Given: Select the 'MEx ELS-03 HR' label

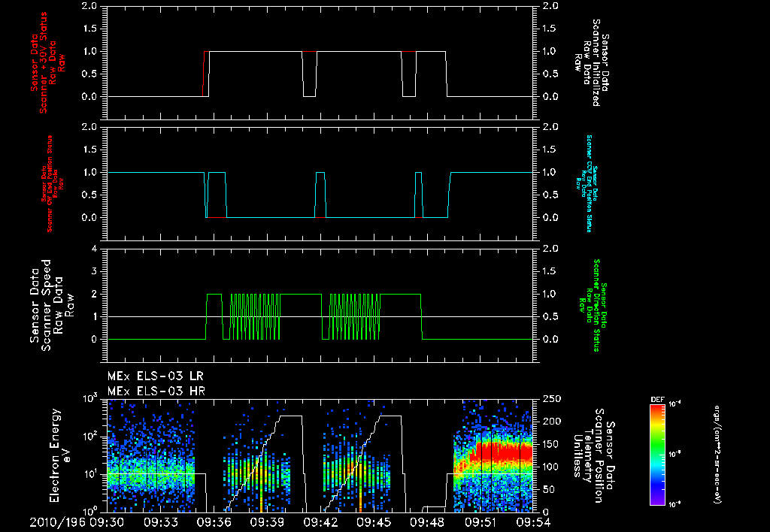Looking at the screenshot, I should (x=156, y=391).
